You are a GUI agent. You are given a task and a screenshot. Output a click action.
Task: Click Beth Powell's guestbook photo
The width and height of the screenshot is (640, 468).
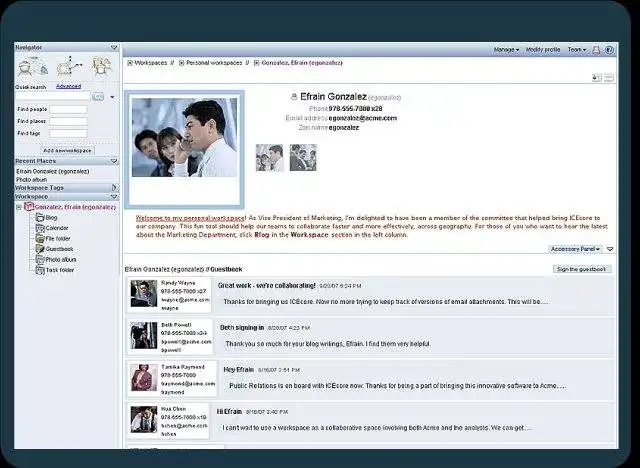(144, 335)
